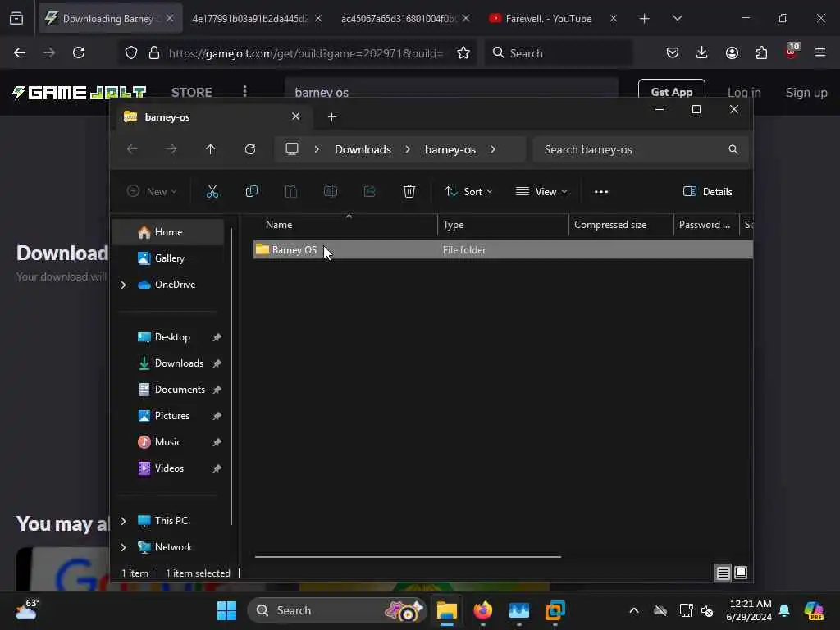Expand the Network tree node

[123, 547]
